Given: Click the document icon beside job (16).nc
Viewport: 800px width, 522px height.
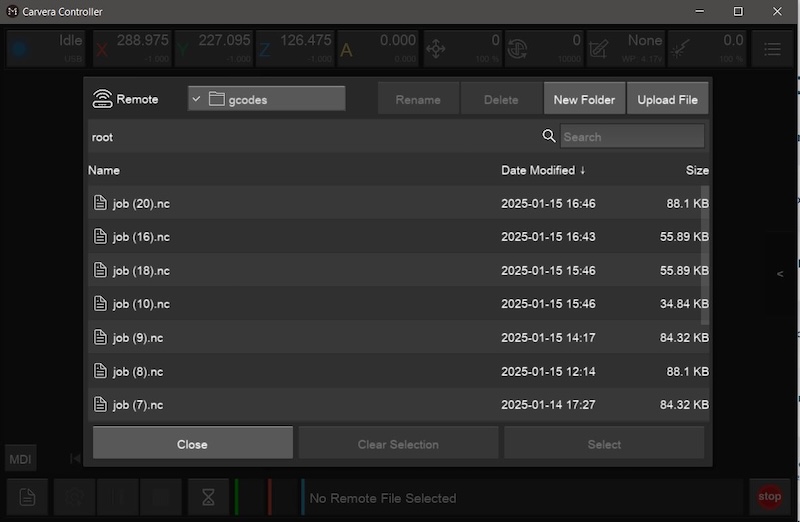Looking at the screenshot, I should tap(100, 236).
